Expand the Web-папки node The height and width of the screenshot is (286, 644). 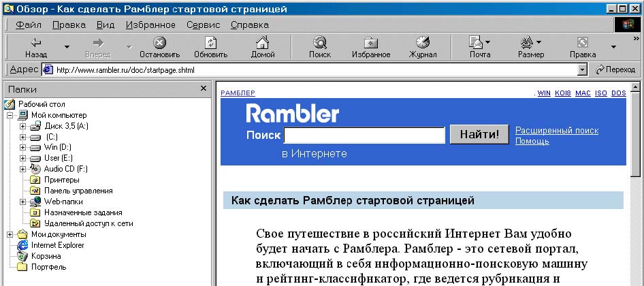pos(22,202)
